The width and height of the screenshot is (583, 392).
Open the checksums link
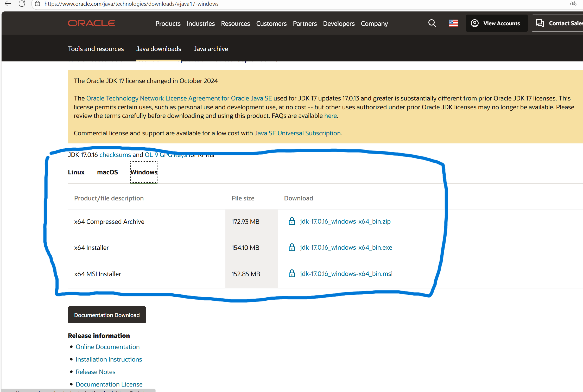coord(115,155)
